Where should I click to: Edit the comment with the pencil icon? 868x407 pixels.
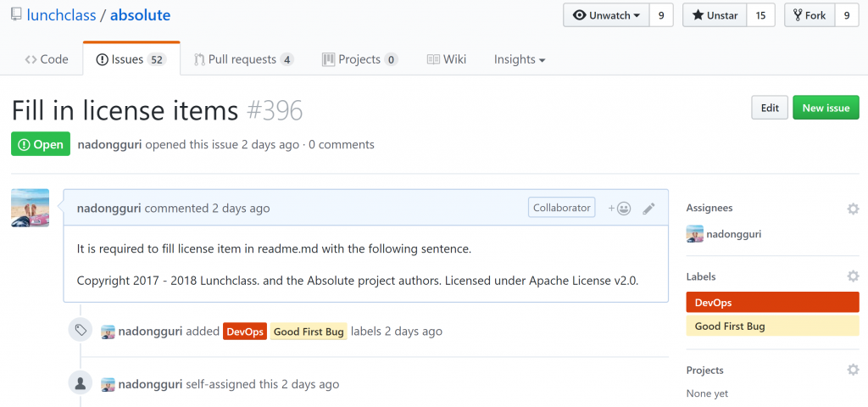point(648,209)
